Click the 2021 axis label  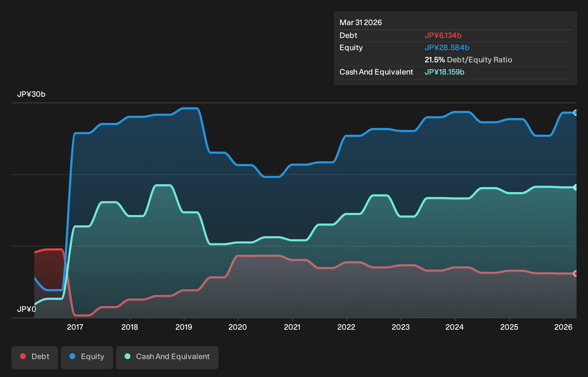point(292,327)
